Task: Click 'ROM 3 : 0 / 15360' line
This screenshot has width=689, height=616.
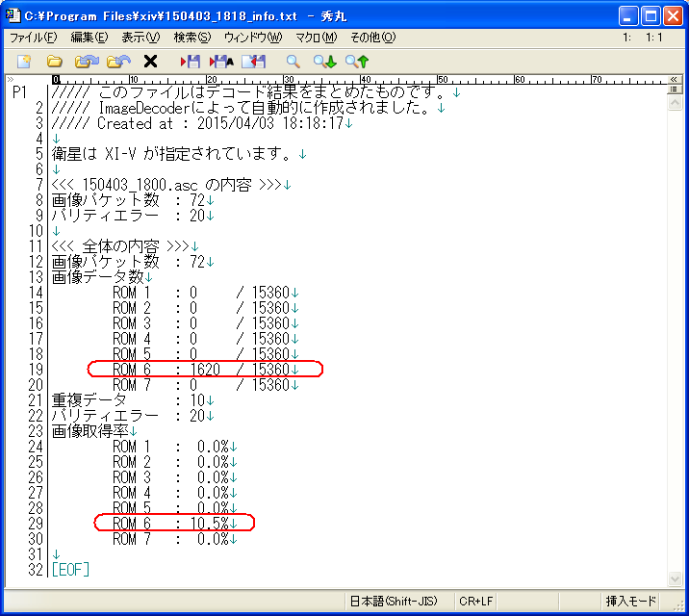Action: pos(206,323)
